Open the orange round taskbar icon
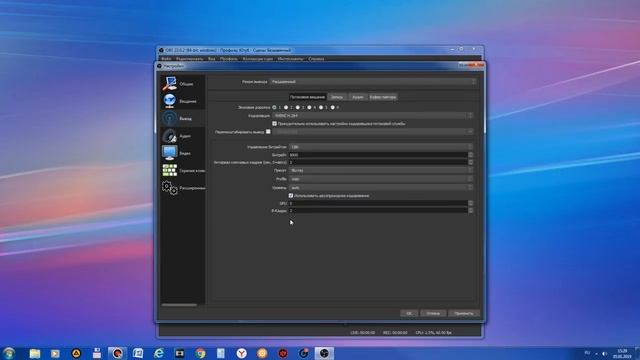The width and height of the screenshot is (640, 360). 262,353
